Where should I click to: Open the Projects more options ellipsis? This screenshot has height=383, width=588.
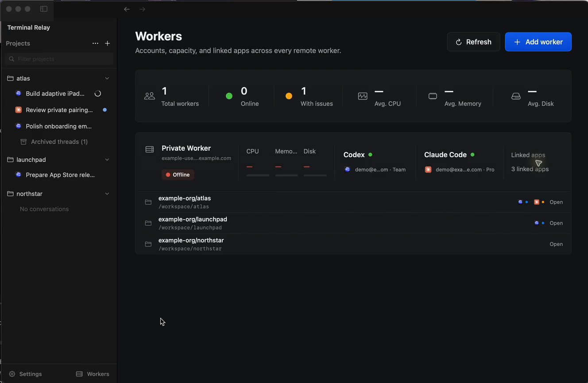pos(95,43)
